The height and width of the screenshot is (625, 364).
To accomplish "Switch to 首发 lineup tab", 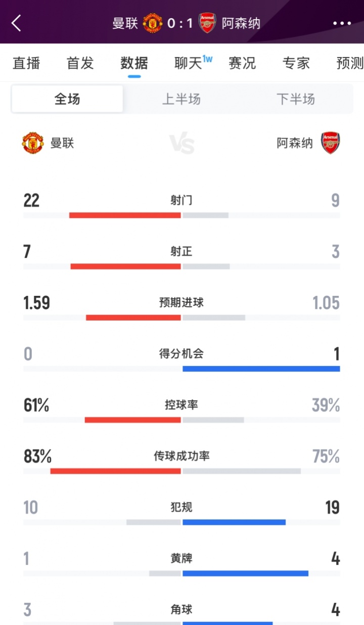I will pos(80,63).
